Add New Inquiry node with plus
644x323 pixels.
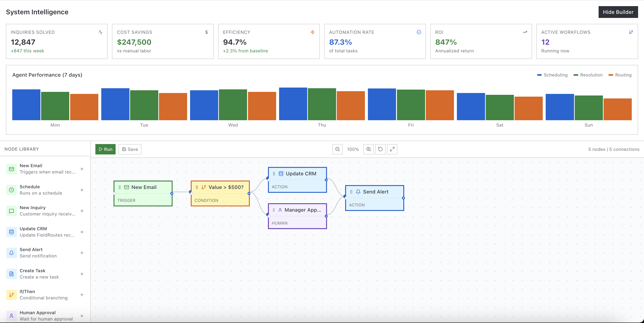pyautogui.click(x=82, y=211)
